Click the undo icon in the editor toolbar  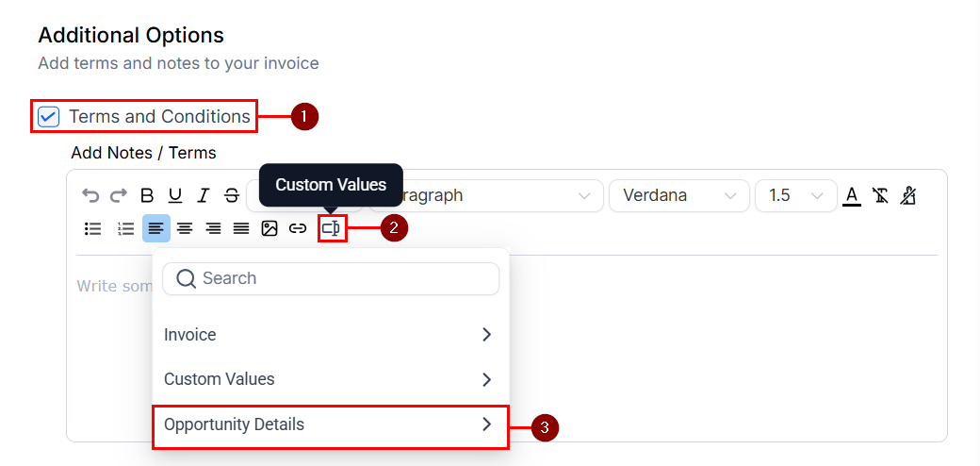tap(90, 196)
